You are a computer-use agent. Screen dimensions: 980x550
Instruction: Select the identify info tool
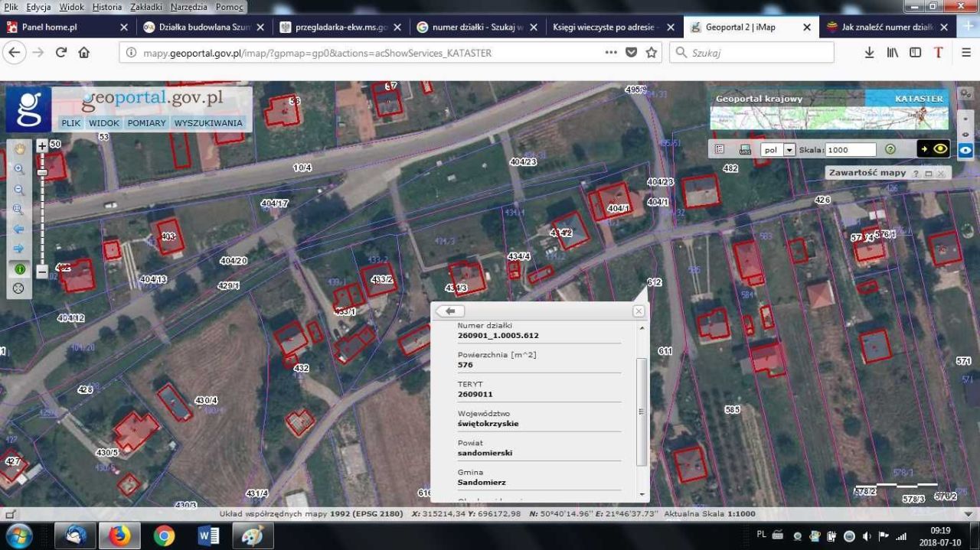(20, 268)
